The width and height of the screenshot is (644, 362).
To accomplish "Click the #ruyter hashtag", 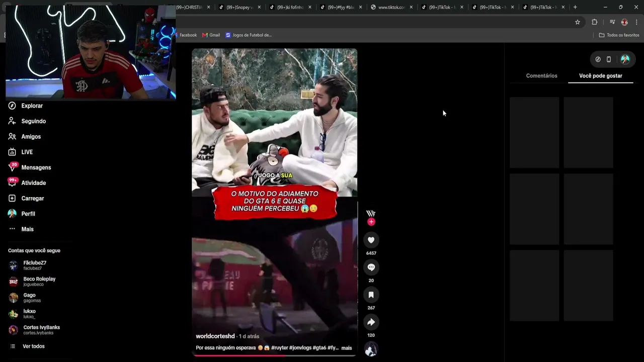I will (279, 348).
